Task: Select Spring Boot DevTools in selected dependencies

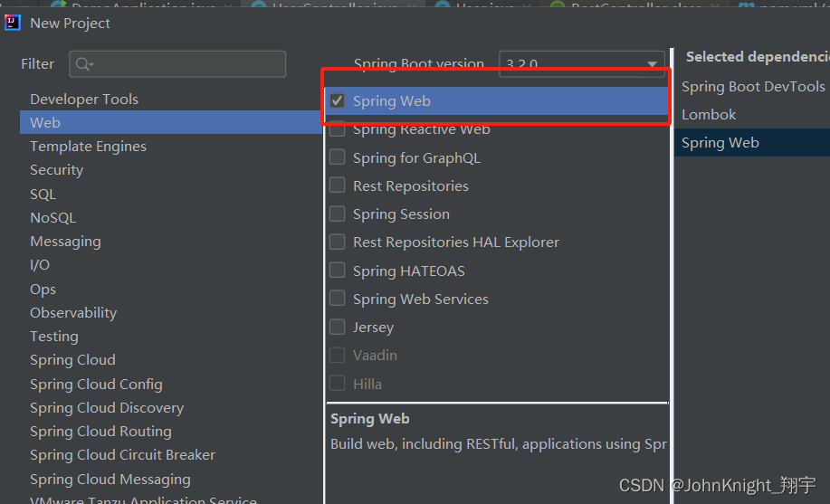Action: click(x=752, y=86)
